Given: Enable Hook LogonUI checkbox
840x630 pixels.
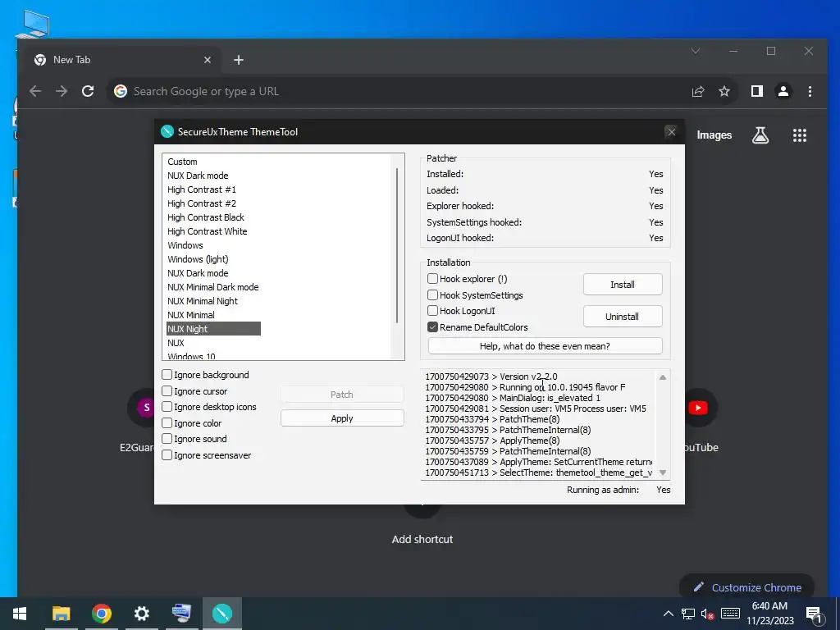Looking at the screenshot, I should click(x=433, y=311).
